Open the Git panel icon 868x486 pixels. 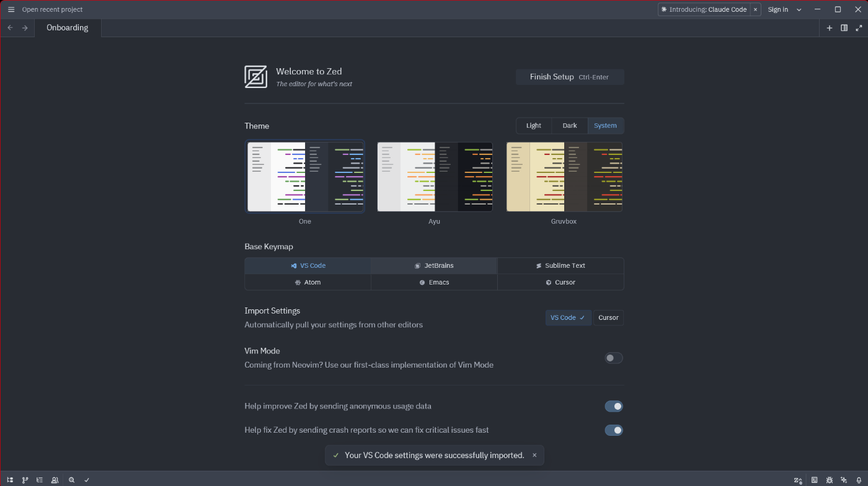(25, 480)
